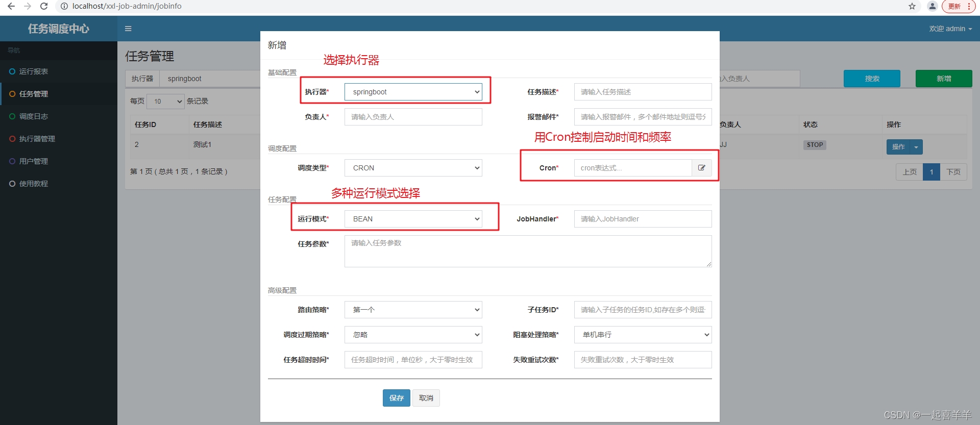Viewport: 980px width, 425px height.
Task: Click the 运行报表 circle icon in sidebar
Action: pos(12,71)
